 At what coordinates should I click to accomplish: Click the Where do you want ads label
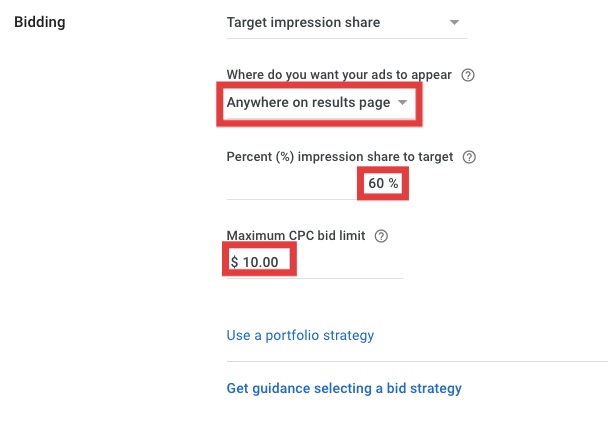pyautogui.click(x=339, y=74)
